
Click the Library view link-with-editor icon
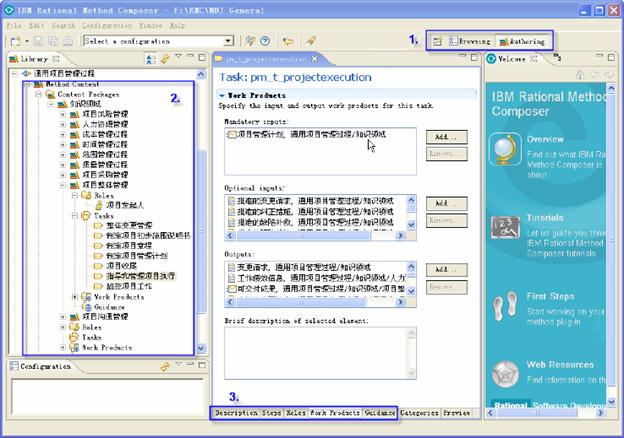(165, 59)
